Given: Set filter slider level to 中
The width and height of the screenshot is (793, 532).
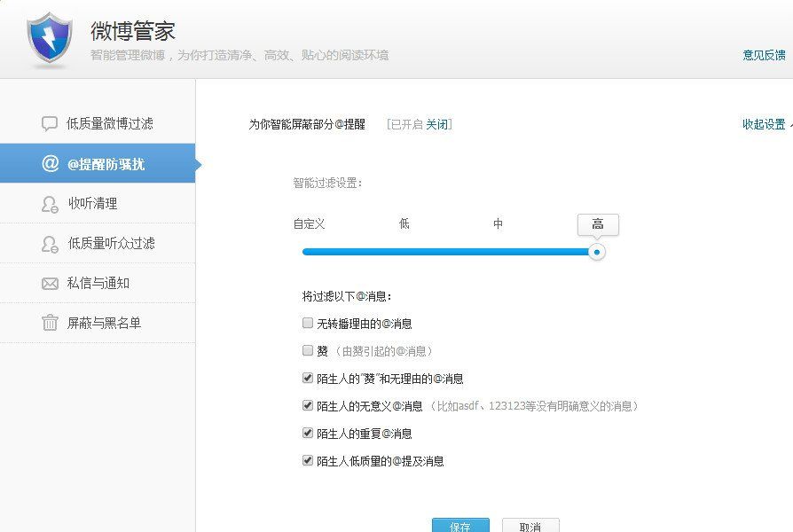Looking at the screenshot, I should [x=499, y=224].
